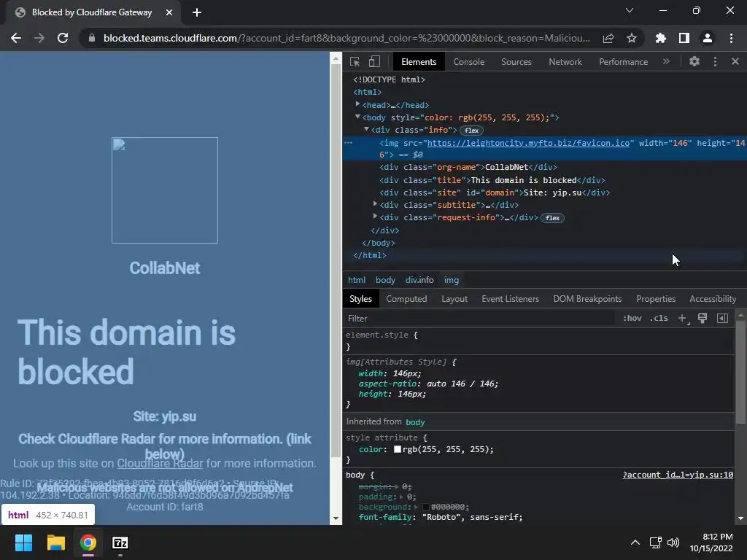Toggle the :hov element state panel

point(632,318)
